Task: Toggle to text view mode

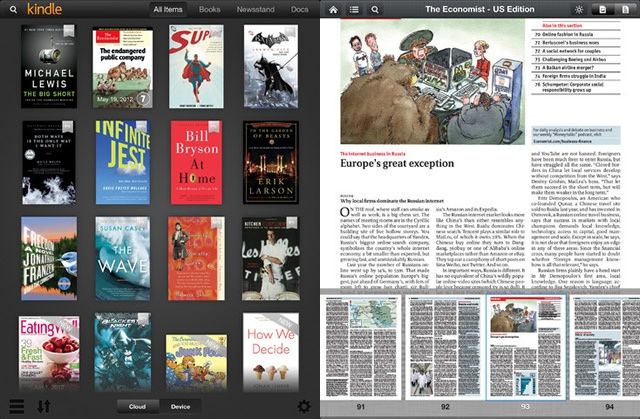Action: [x=624, y=9]
